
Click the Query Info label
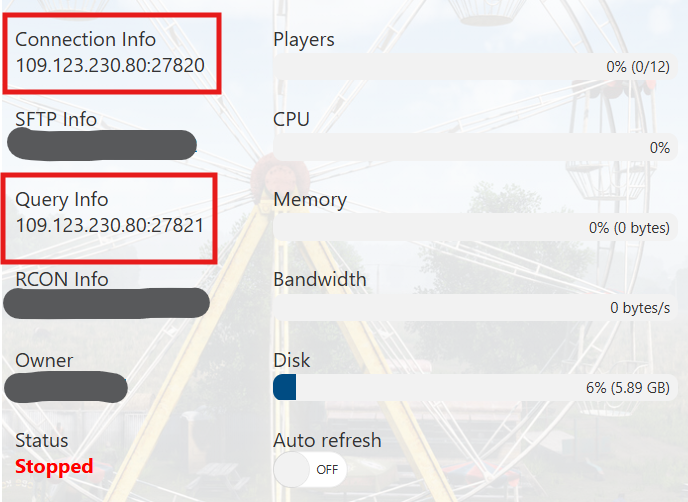coord(62,200)
